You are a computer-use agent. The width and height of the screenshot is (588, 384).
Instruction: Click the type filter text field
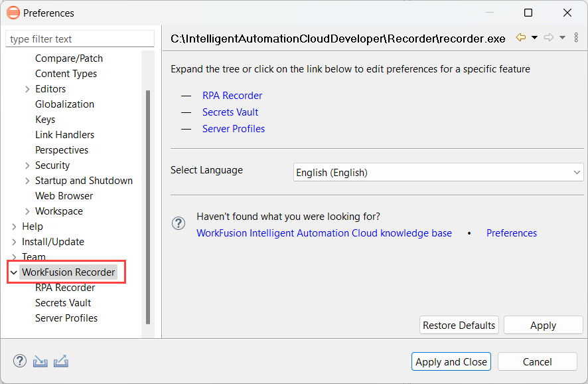80,39
